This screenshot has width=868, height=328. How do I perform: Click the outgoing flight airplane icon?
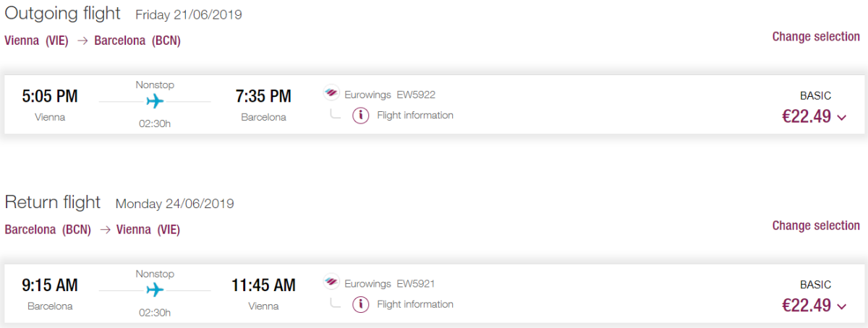coord(155,101)
